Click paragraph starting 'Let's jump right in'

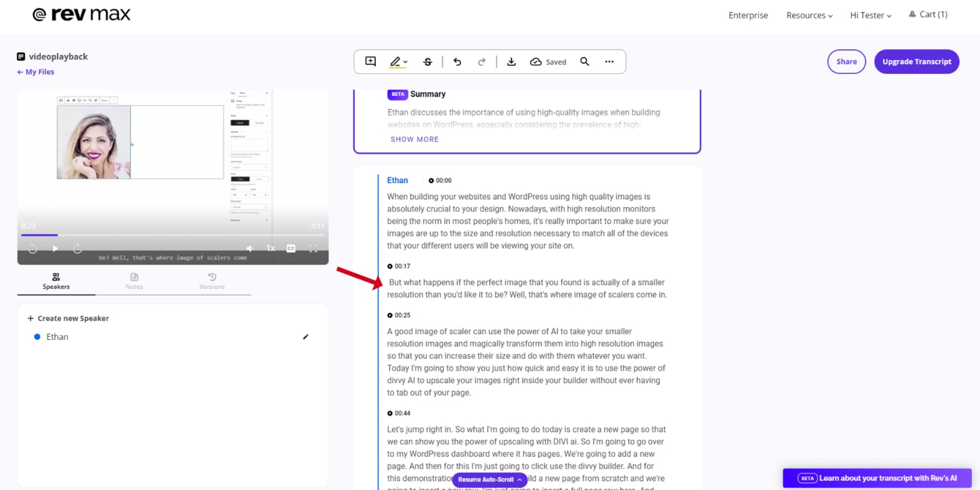[526, 457]
